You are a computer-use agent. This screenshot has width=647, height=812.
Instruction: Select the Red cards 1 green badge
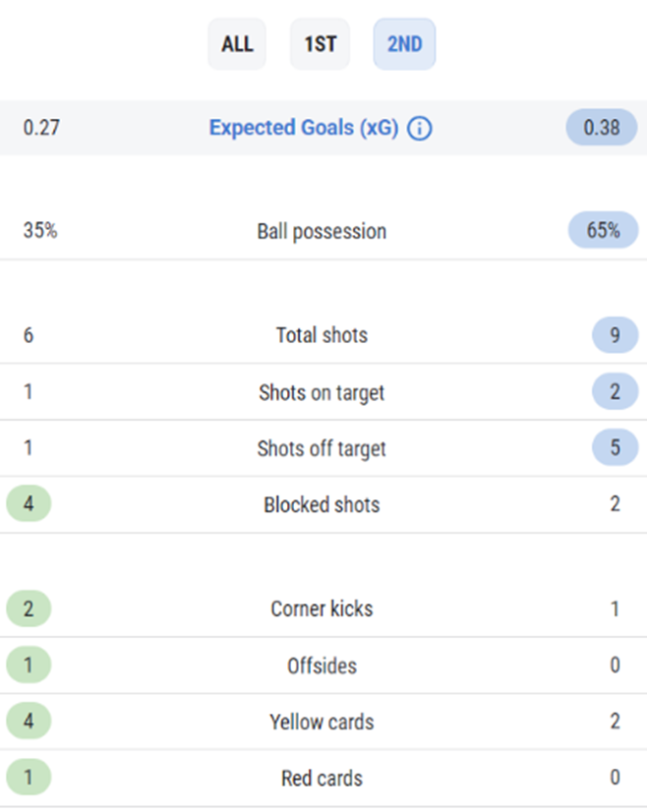29,778
